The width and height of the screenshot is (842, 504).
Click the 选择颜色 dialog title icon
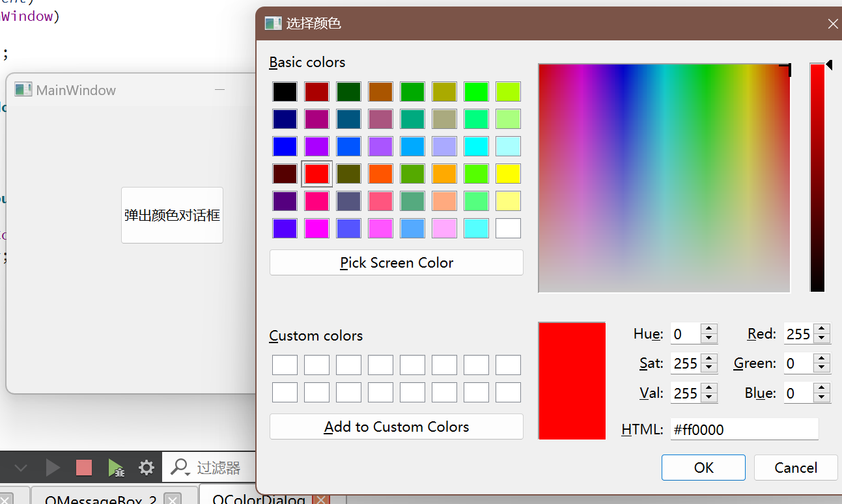click(x=273, y=24)
